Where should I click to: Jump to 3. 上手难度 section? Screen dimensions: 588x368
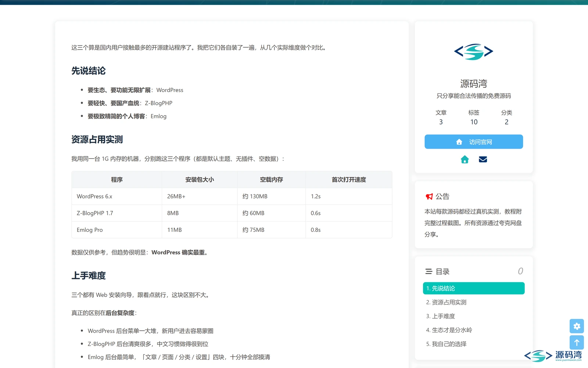tap(474, 316)
